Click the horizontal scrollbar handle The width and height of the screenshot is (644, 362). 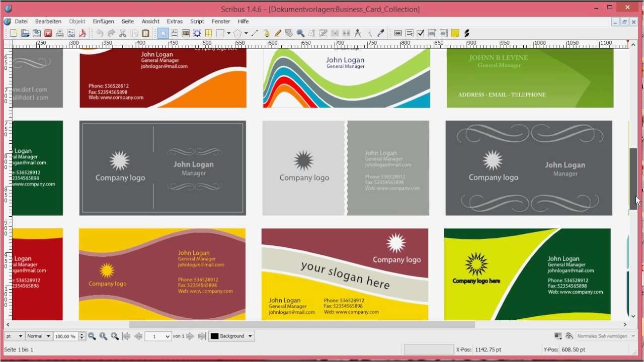[302, 325]
